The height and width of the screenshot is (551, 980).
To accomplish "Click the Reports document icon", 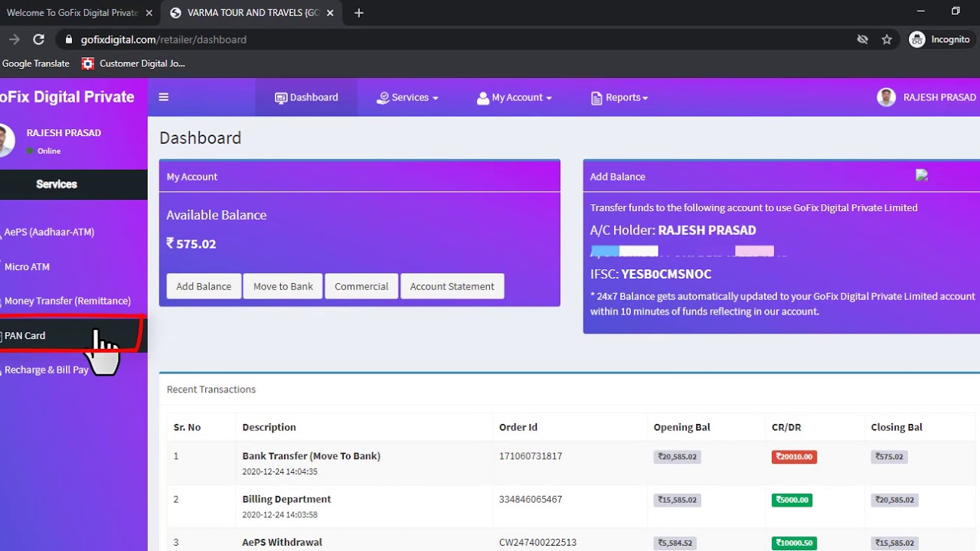I will click(596, 98).
